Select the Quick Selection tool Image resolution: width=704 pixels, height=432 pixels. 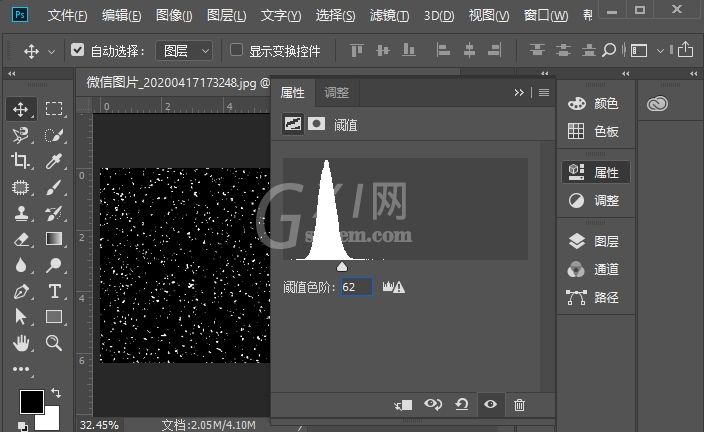(x=54, y=135)
